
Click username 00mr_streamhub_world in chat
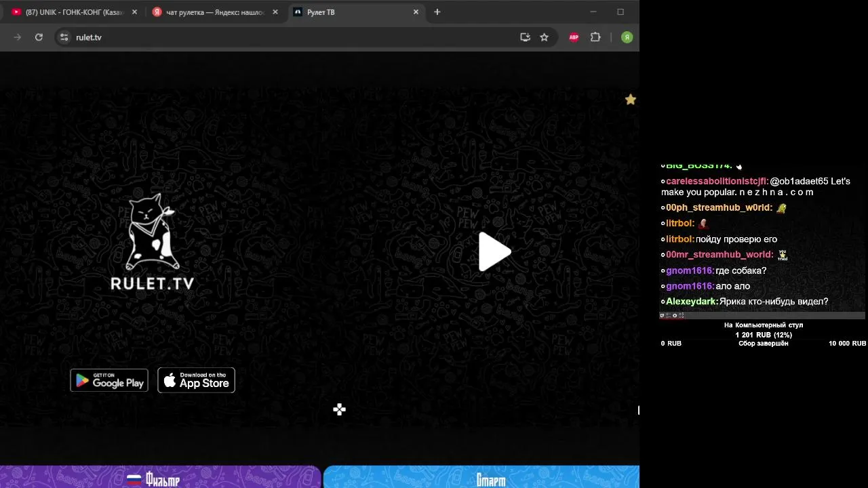pos(720,255)
